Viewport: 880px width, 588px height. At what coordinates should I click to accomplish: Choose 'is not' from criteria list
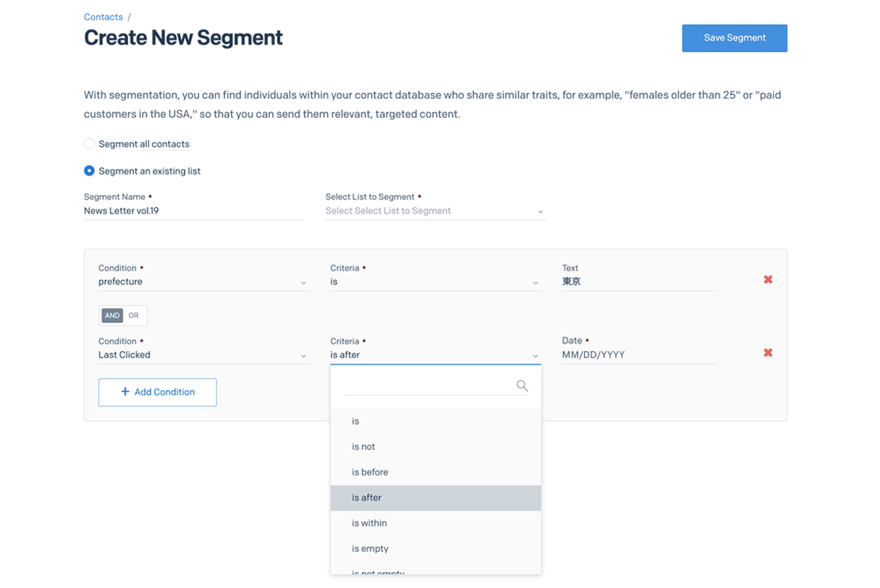coord(363,447)
